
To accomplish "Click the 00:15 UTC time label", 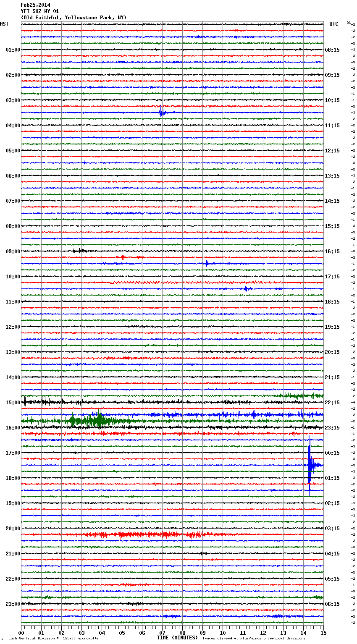I will pos(332,453).
